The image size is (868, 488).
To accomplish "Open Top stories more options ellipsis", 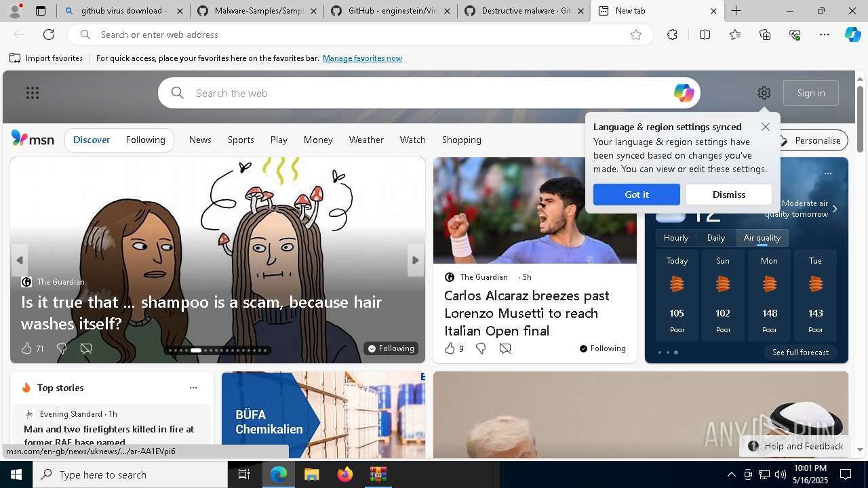I will click(193, 388).
